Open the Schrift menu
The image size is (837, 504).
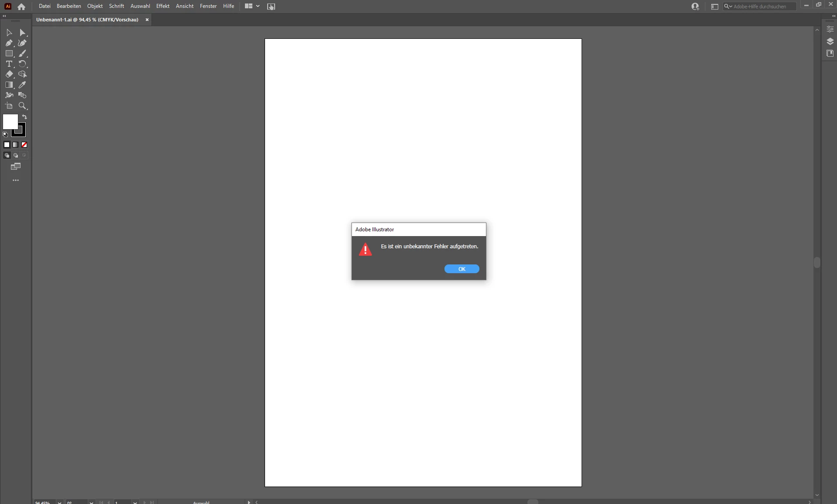tap(117, 6)
